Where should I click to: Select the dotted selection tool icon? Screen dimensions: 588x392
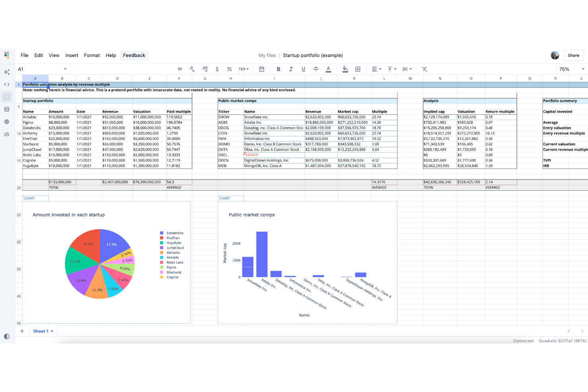[x=7, y=97]
